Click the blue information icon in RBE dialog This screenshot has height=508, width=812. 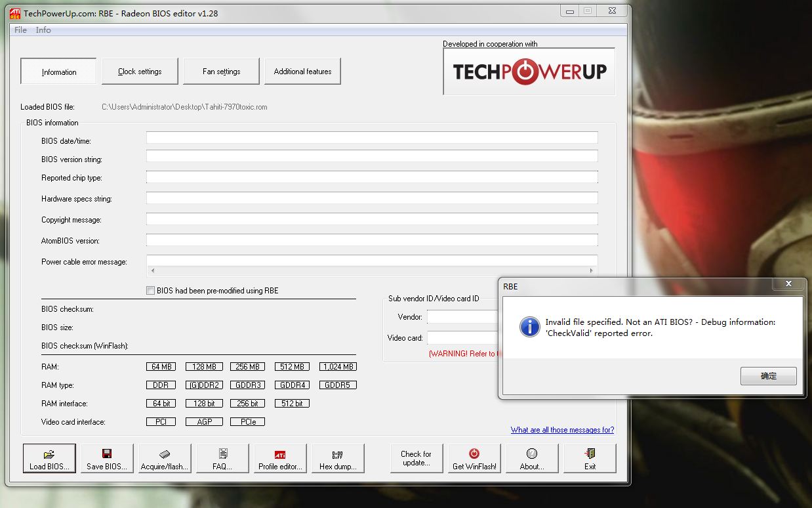(529, 327)
